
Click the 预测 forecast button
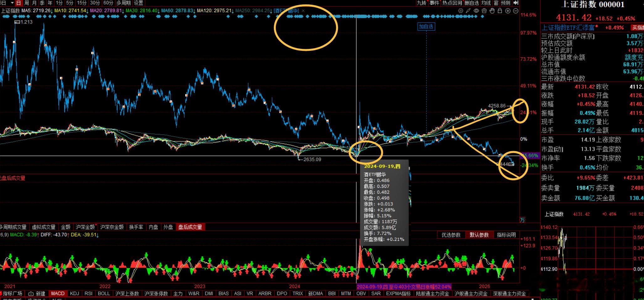tap(505, 3)
